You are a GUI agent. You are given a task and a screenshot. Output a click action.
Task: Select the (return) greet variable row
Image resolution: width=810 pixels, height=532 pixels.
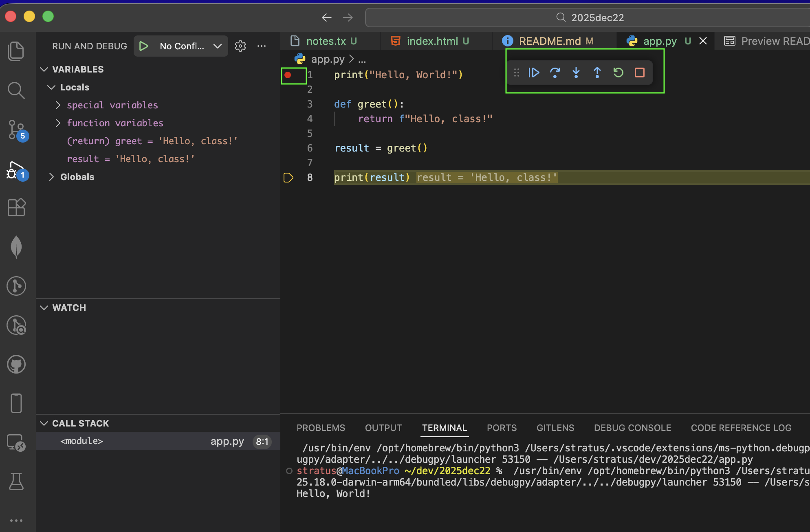pos(158,141)
